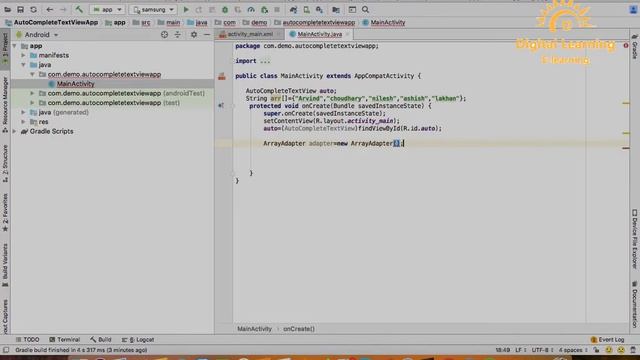Click the onCreate() editor breadcrumb

[299, 329]
